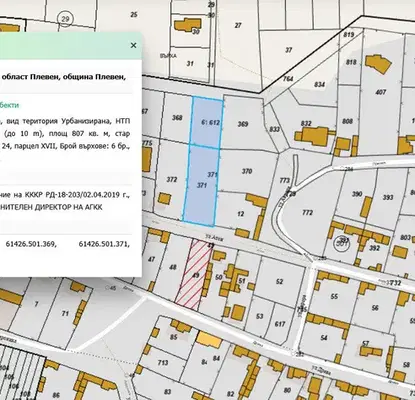Click the circled 501 marker
Viewport: 415px width, 400px height.
point(343,243)
